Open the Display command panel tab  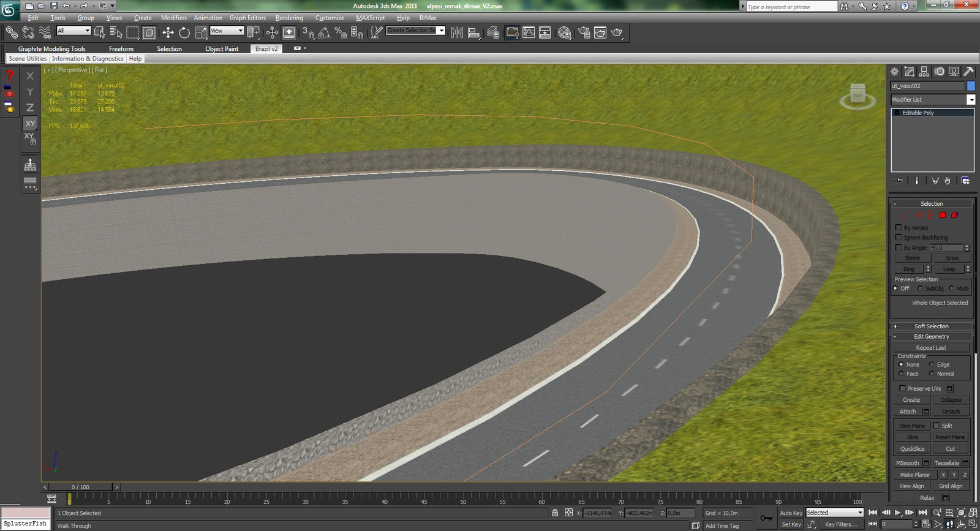click(x=954, y=72)
